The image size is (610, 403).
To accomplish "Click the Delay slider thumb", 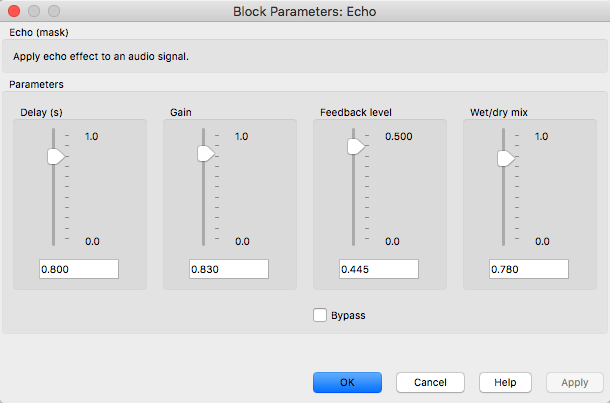I will [x=56, y=156].
